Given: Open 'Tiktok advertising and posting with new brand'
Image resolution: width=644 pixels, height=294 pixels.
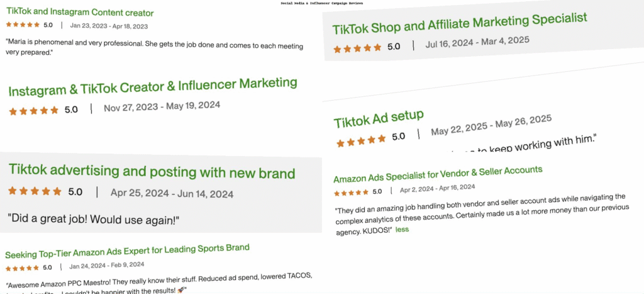Looking at the screenshot, I should (x=152, y=171).
